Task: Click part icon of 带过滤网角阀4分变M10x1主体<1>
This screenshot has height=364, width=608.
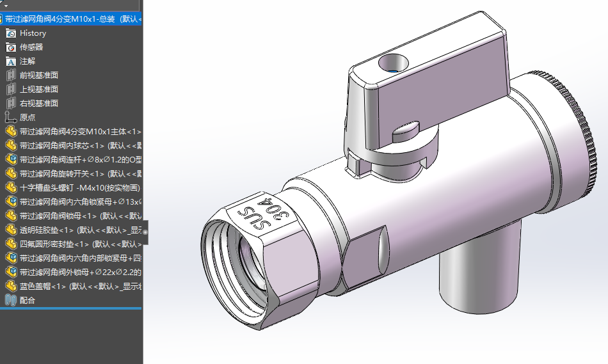Action: click(x=12, y=131)
